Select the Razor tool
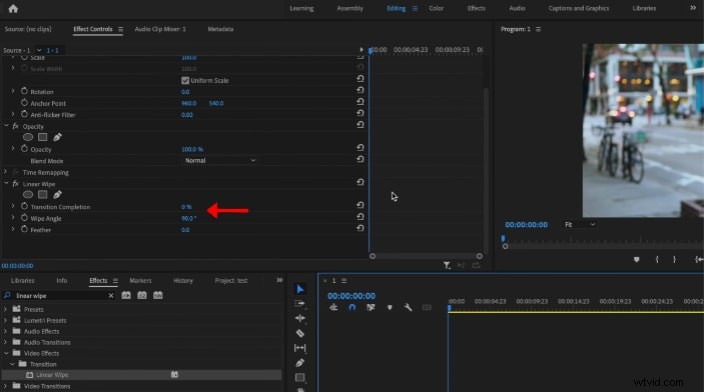Viewport: 704px width, 392px height. click(300, 333)
